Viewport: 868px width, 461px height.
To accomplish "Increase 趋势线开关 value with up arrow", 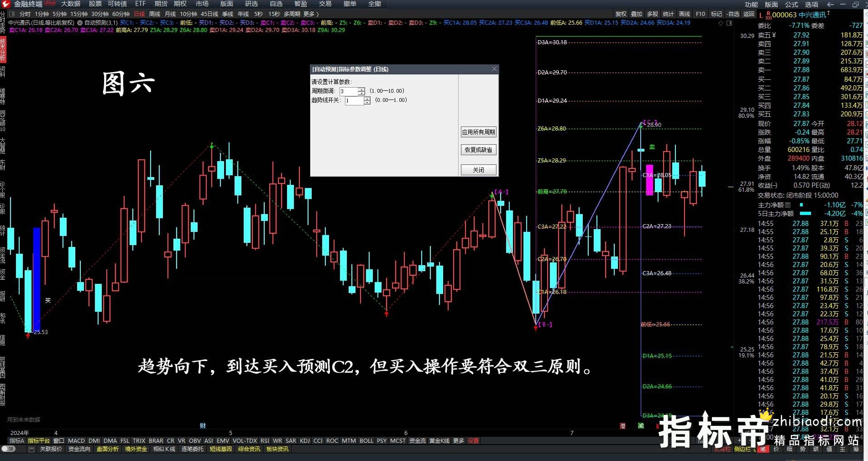I will click(367, 98).
